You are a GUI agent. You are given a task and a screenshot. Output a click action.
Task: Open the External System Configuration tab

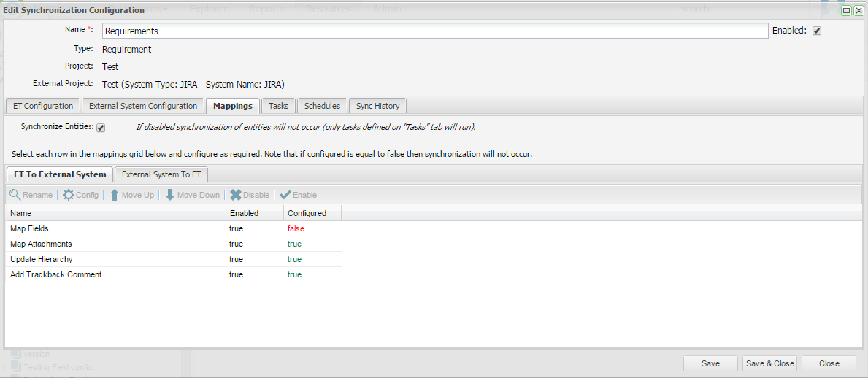(x=143, y=106)
